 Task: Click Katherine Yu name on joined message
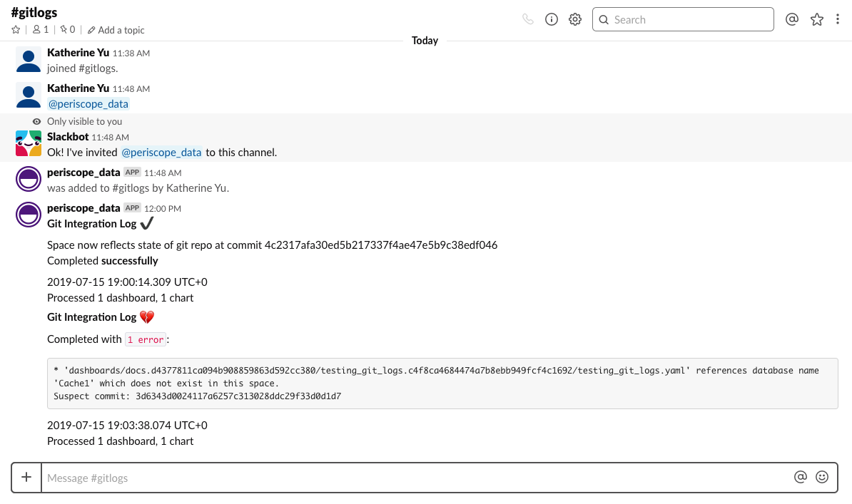pyautogui.click(x=78, y=53)
